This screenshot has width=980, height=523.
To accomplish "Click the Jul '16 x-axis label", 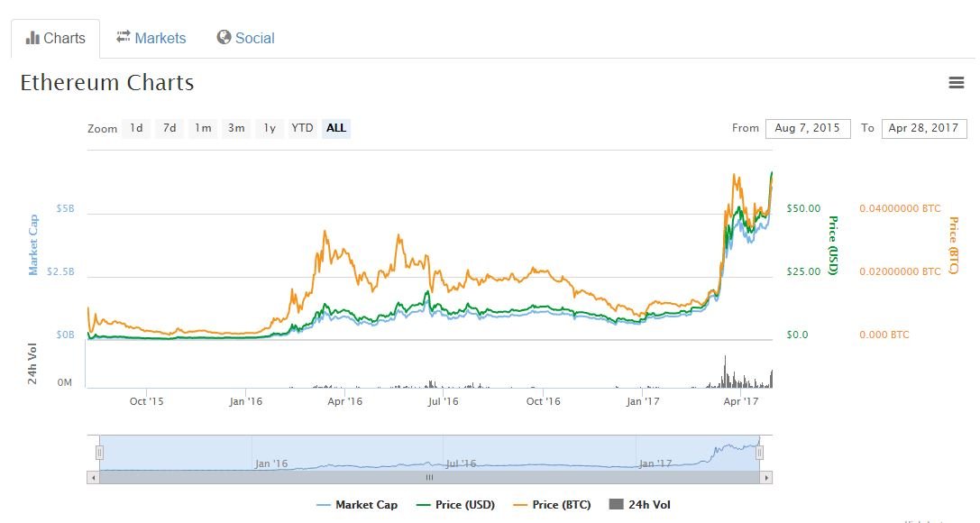I will coord(444,401).
